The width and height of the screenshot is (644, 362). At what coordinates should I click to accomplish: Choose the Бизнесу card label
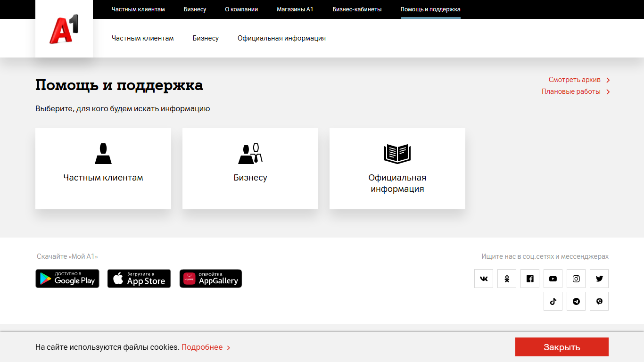[x=250, y=178]
